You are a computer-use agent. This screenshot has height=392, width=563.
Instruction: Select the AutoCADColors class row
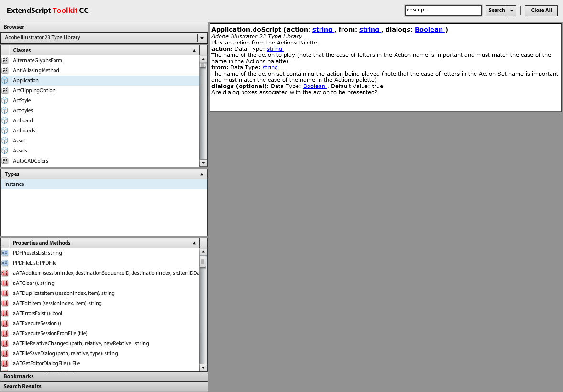tap(100, 161)
